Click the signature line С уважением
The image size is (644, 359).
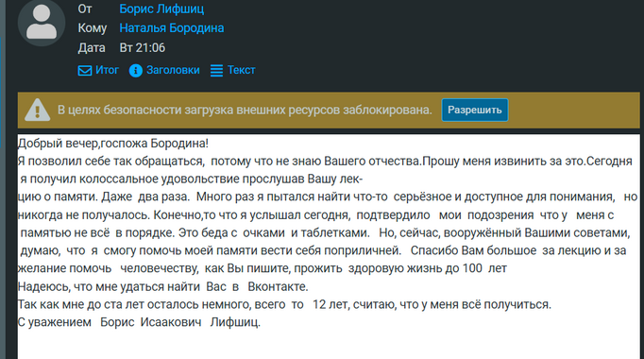(139, 322)
